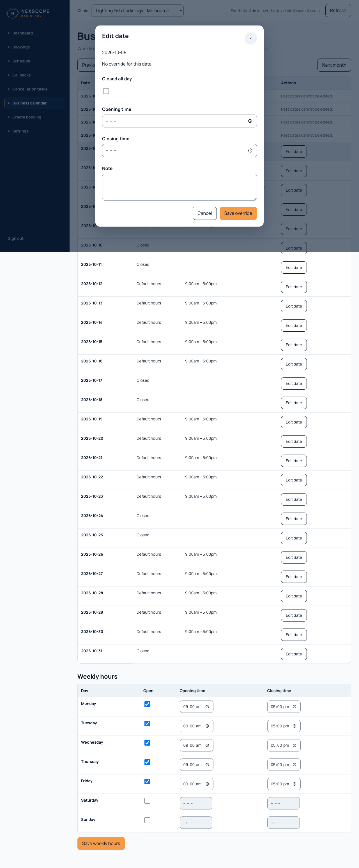The image size is (359, 868).
Task: Go to Cancellation tasks in sidebar
Action: click(x=30, y=89)
